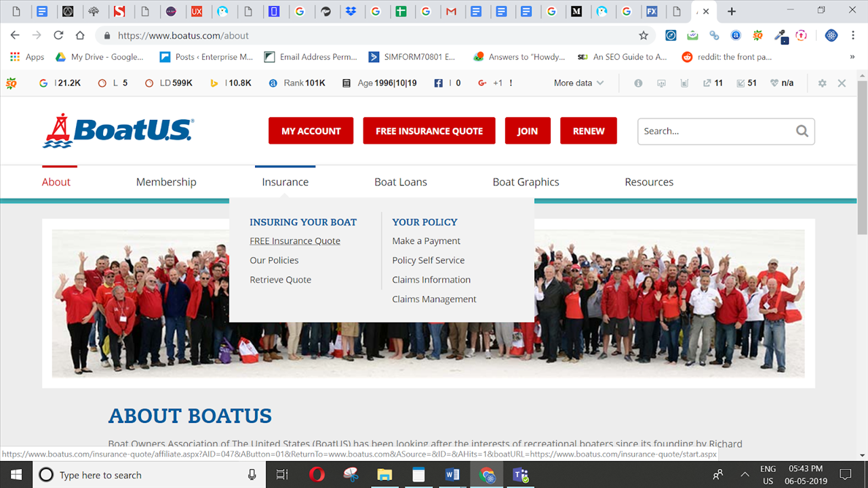
Task: Go to the browser home icon
Action: click(80, 35)
